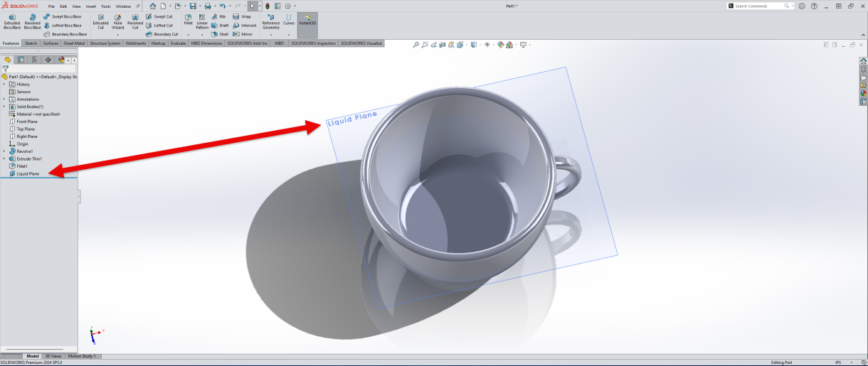The width and height of the screenshot is (868, 366).
Task: Open the Undo dropdown arrow
Action: click(230, 6)
